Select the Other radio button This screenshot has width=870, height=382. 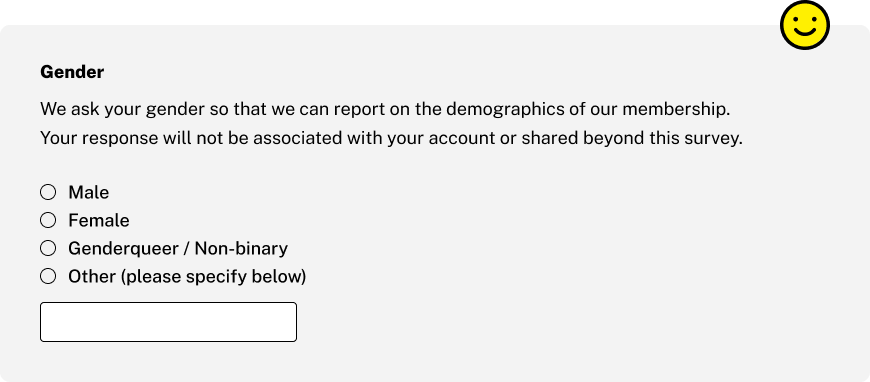[48, 276]
